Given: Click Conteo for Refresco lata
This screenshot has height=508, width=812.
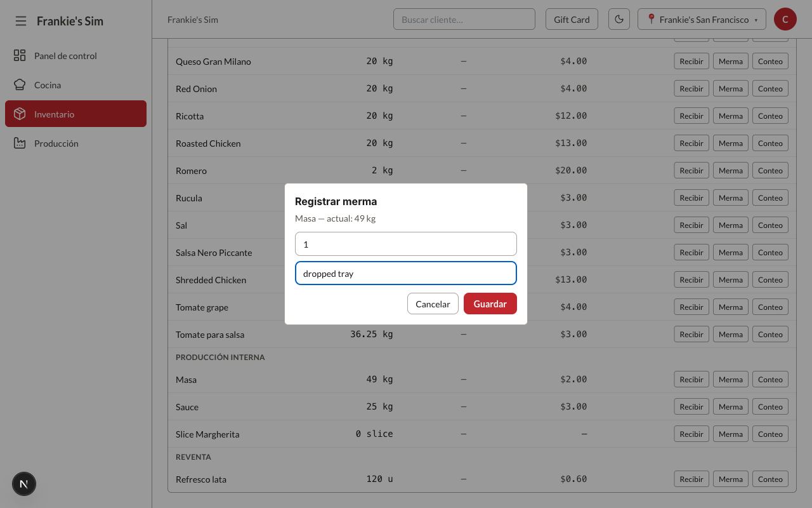Looking at the screenshot, I should [x=770, y=479].
